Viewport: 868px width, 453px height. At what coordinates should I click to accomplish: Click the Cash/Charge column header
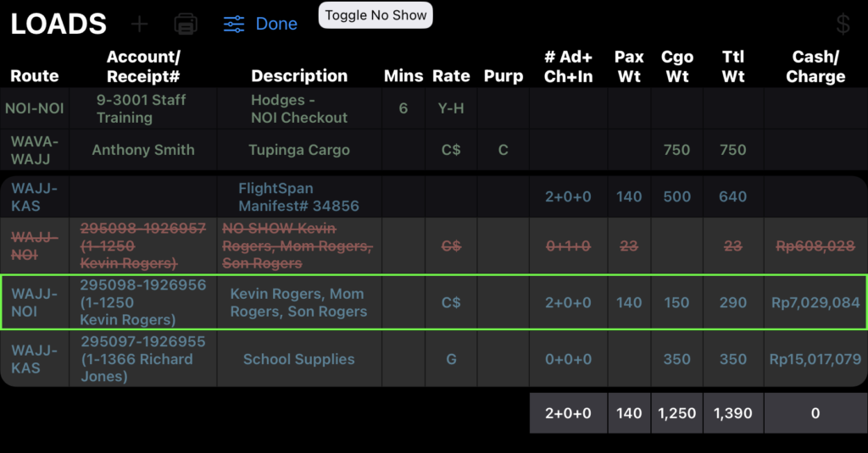click(x=815, y=66)
